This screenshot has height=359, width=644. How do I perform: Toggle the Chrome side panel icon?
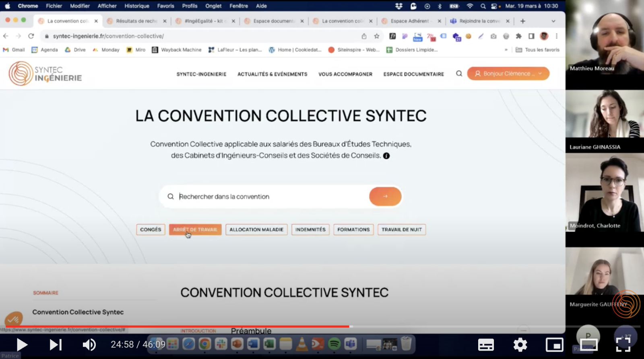point(531,36)
